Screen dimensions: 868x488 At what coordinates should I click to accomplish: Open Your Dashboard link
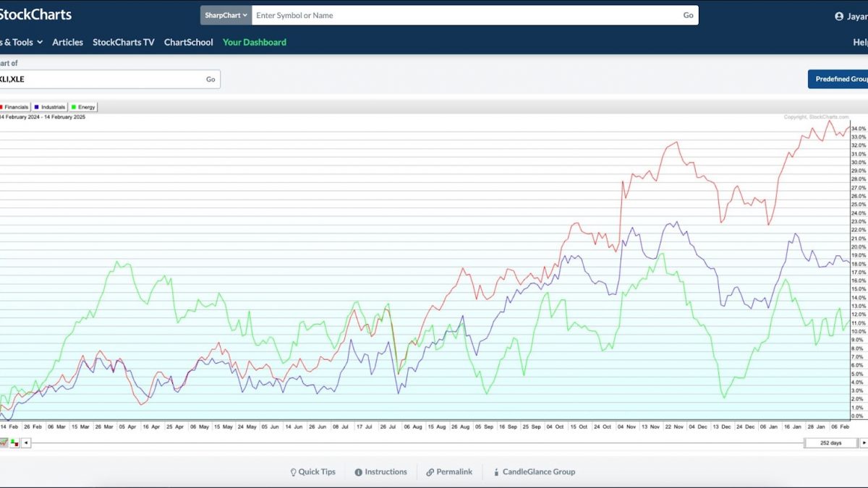coord(255,42)
